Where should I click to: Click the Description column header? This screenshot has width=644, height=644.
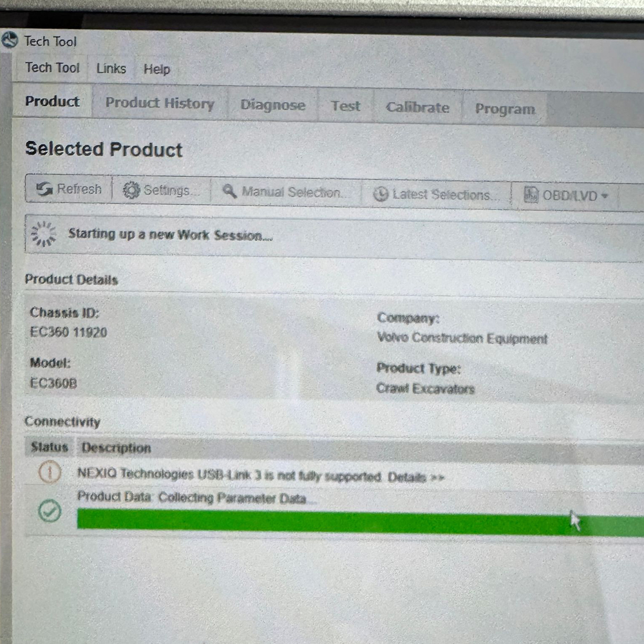coord(116,448)
